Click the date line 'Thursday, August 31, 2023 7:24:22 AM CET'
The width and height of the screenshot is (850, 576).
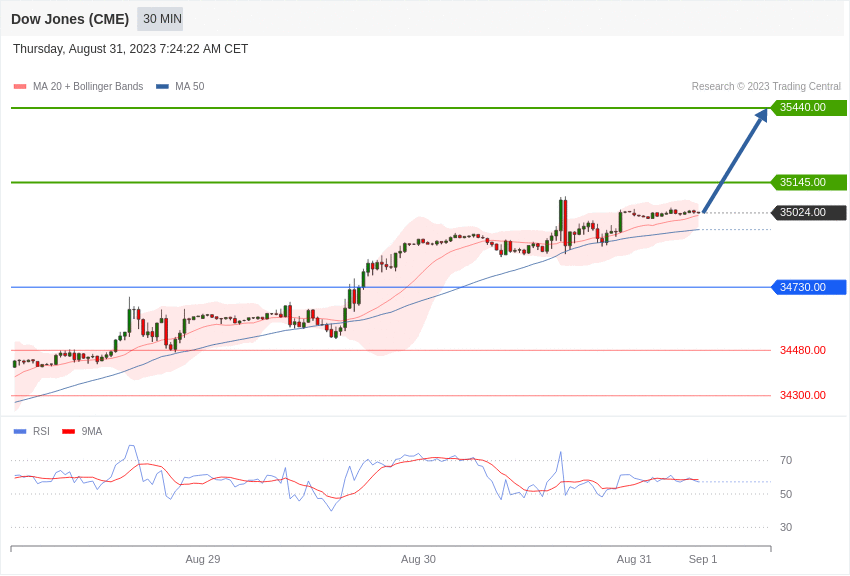point(131,49)
